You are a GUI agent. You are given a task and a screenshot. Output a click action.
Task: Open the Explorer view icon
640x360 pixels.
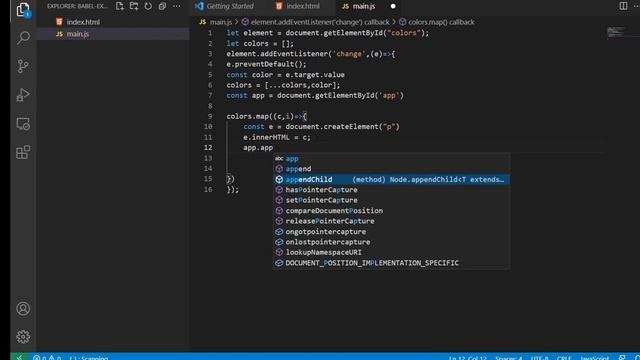coord(23,9)
